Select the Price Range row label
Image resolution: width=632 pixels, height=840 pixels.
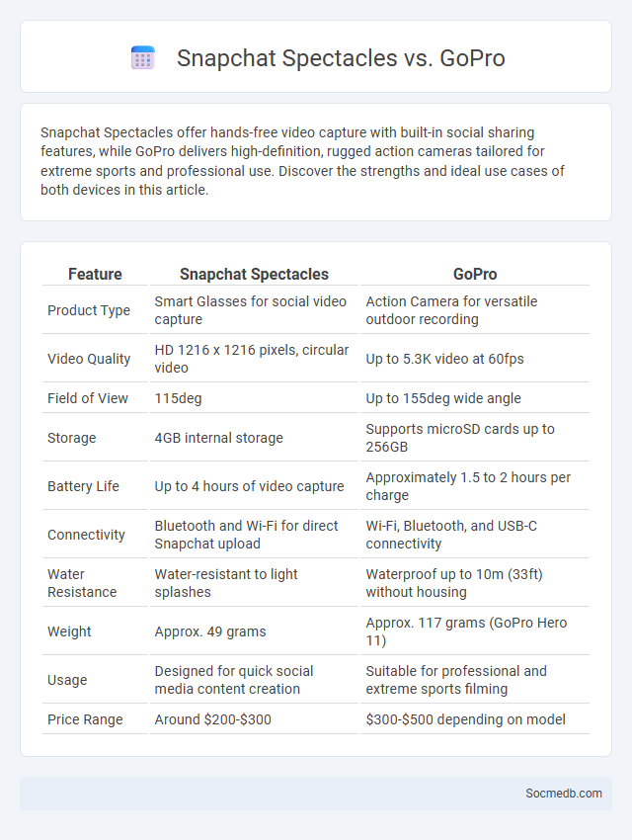coord(85,718)
